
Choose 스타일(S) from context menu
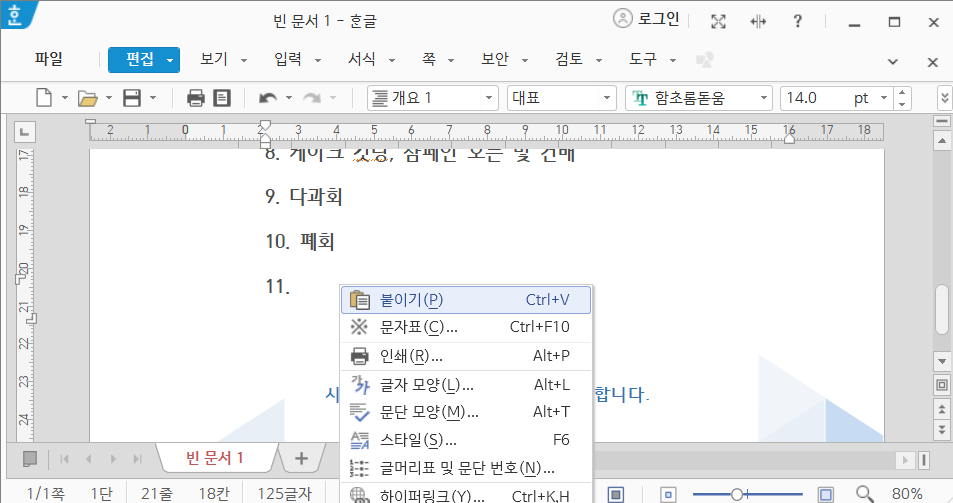pyautogui.click(x=466, y=440)
